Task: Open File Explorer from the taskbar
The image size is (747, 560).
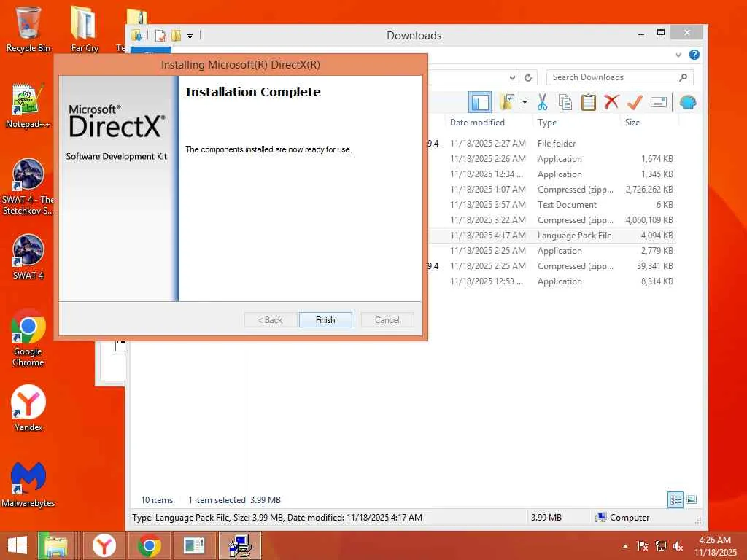Action: tap(55, 545)
